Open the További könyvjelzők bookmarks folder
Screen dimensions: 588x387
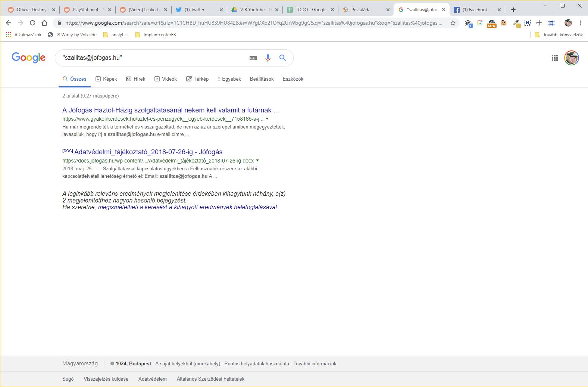click(x=559, y=35)
